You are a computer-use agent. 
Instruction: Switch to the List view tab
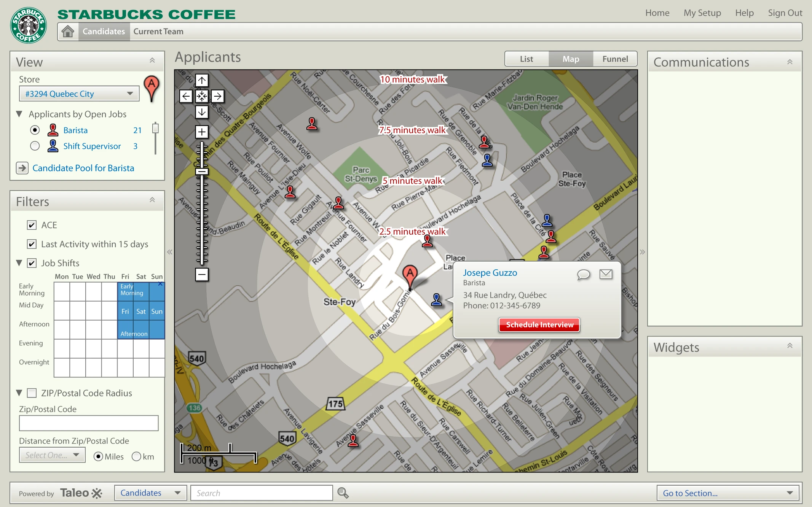[526, 59]
